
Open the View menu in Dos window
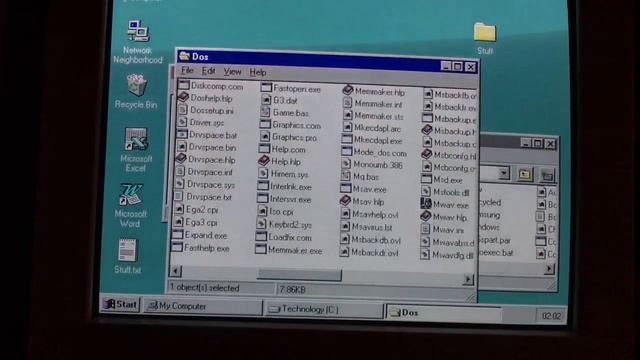coord(232,72)
